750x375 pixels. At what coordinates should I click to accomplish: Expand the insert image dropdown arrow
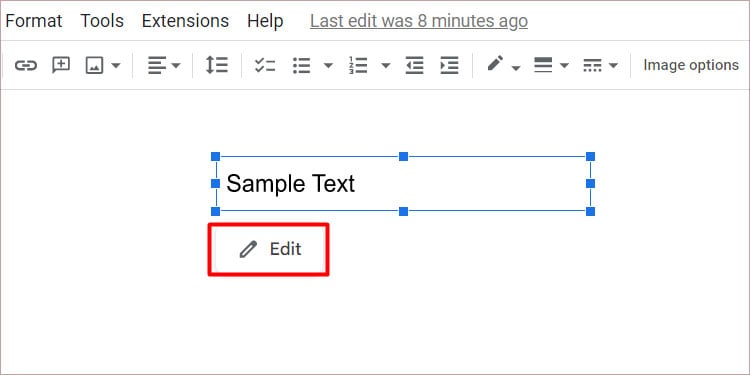click(x=116, y=66)
